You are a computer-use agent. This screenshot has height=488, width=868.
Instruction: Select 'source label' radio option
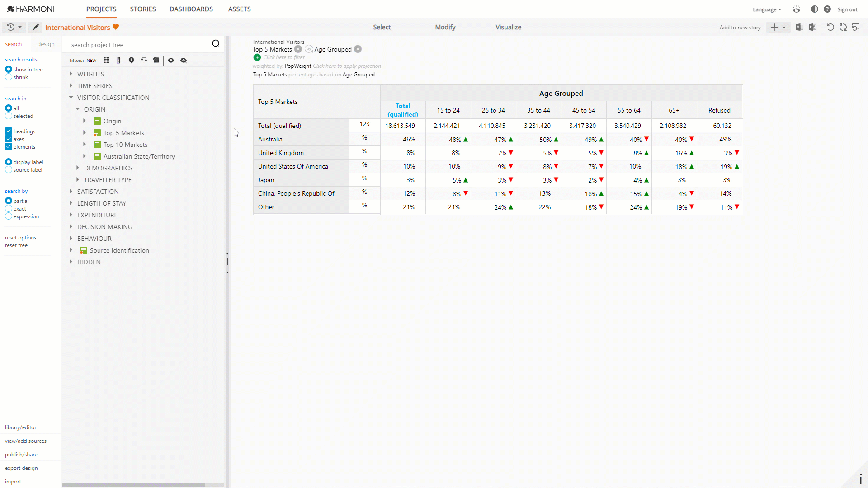tap(9, 170)
